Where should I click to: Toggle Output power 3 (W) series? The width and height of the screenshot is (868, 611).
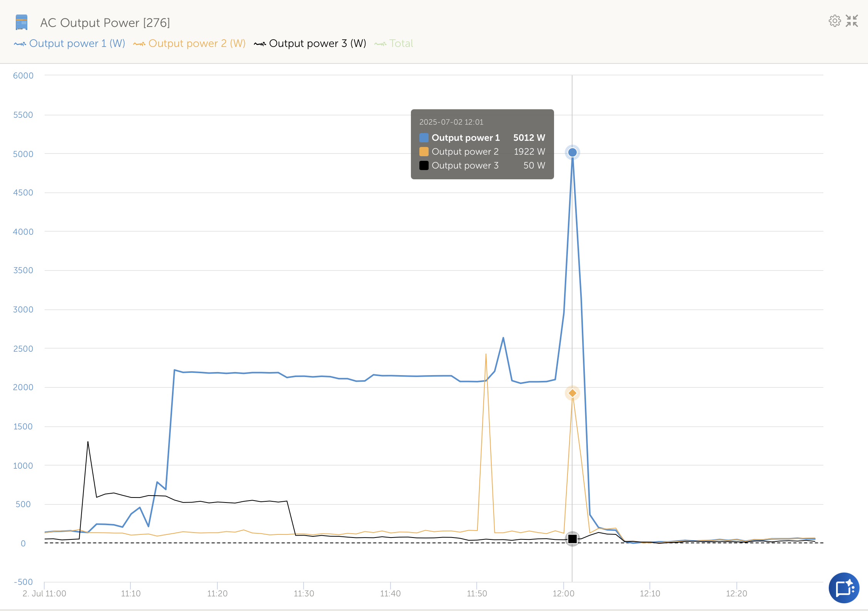317,43
